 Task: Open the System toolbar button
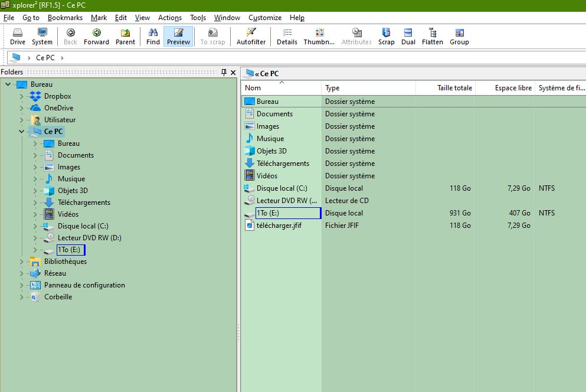(42, 36)
